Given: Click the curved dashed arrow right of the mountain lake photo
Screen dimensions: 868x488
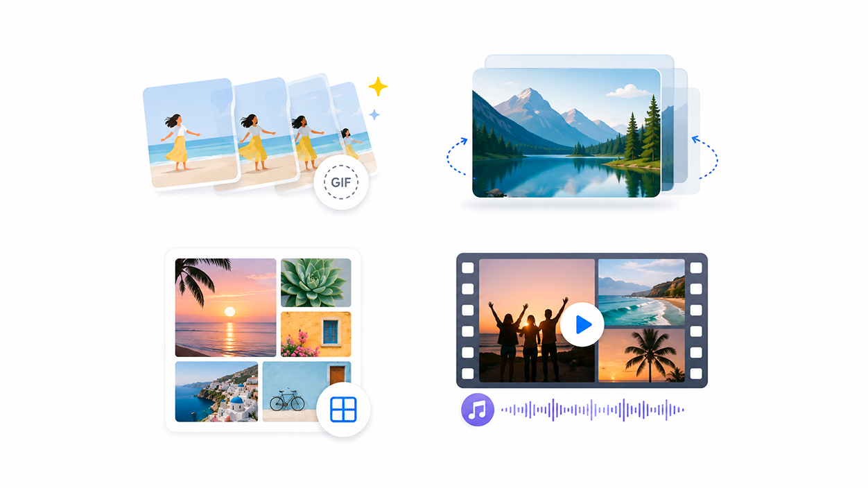Looking at the screenshot, I should 705,157.
